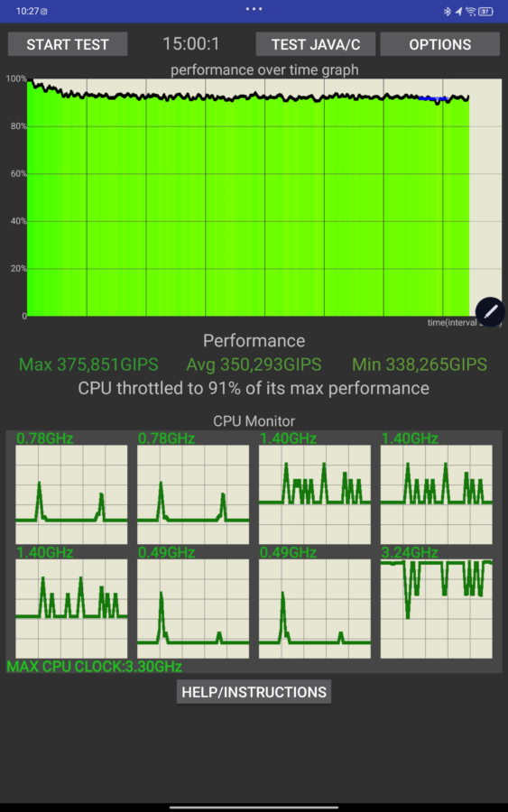Image resolution: width=508 pixels, height=812 pixels.
Task: Tap the Bluetooth status icon
Action: tap(448, 12)
